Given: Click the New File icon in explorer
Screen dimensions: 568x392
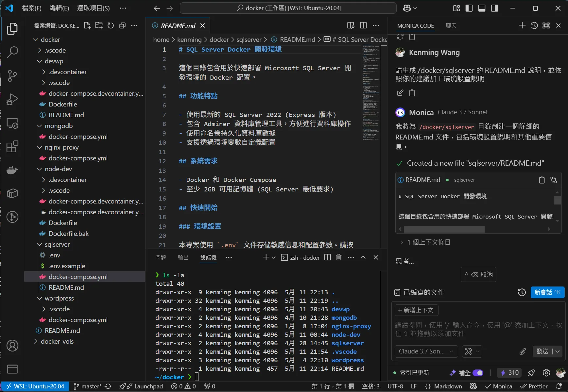Looking at the screenshot, I should coord(87,25).
